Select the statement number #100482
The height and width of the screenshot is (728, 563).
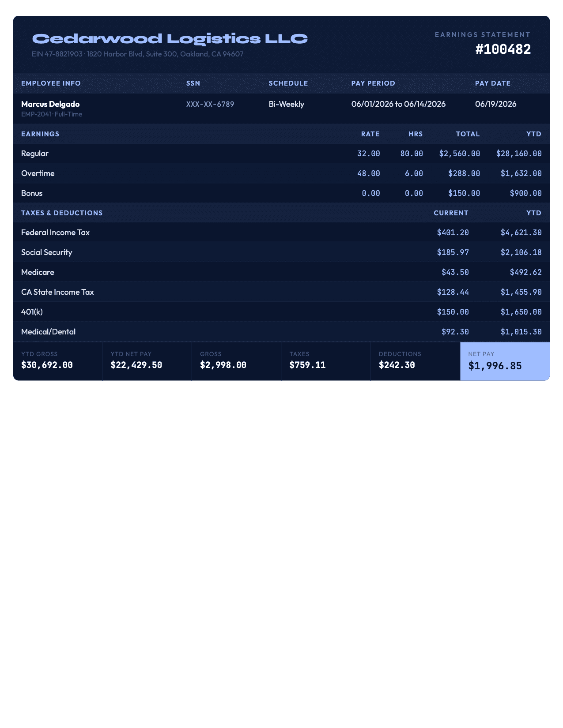tap(503, 49)
